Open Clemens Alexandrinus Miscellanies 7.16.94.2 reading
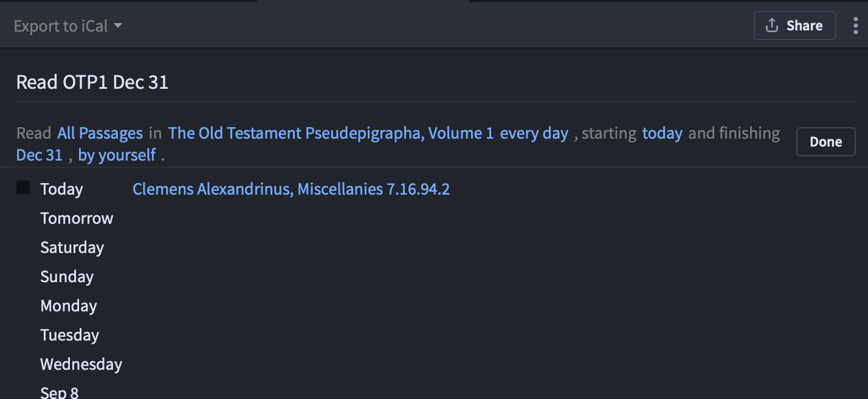 pos(291,189)
